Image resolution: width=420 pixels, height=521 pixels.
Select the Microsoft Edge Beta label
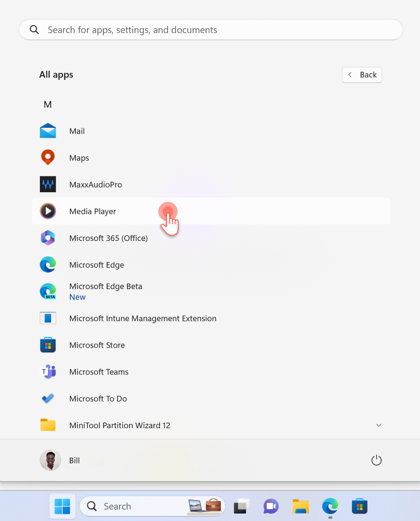pyautogui.click(x=106, y=286)
